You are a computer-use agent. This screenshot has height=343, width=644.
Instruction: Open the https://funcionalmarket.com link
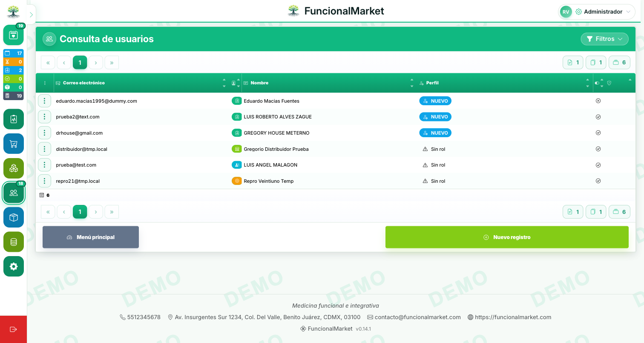[513, 317]
